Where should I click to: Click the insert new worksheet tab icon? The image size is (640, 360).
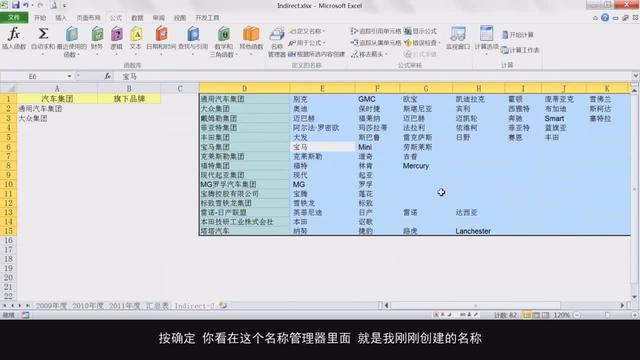click(223, 305)
